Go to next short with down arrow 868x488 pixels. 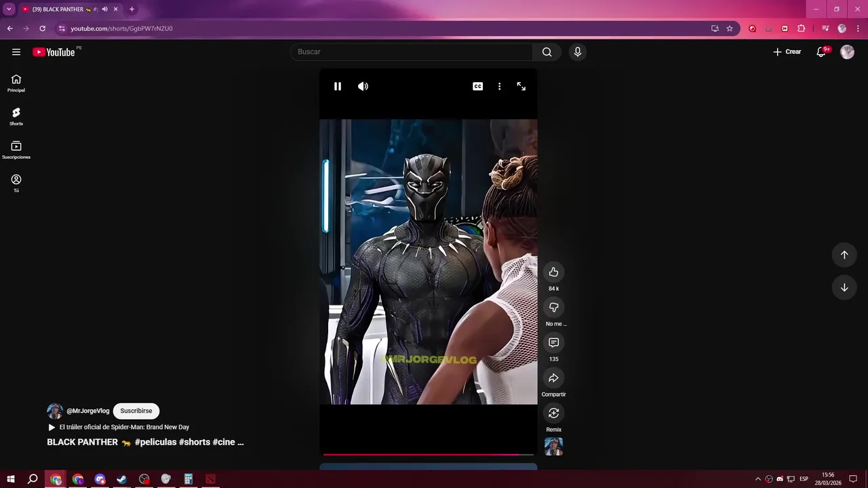coord(844,287)
